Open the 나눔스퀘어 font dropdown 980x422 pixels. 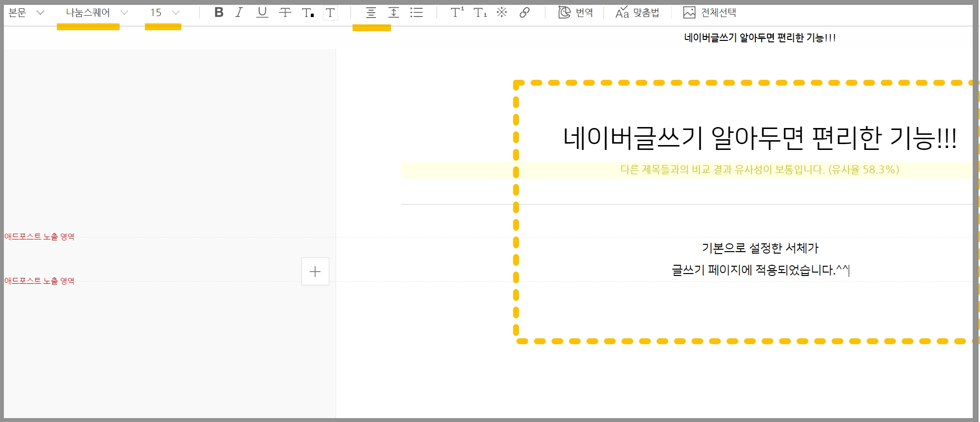96,13
